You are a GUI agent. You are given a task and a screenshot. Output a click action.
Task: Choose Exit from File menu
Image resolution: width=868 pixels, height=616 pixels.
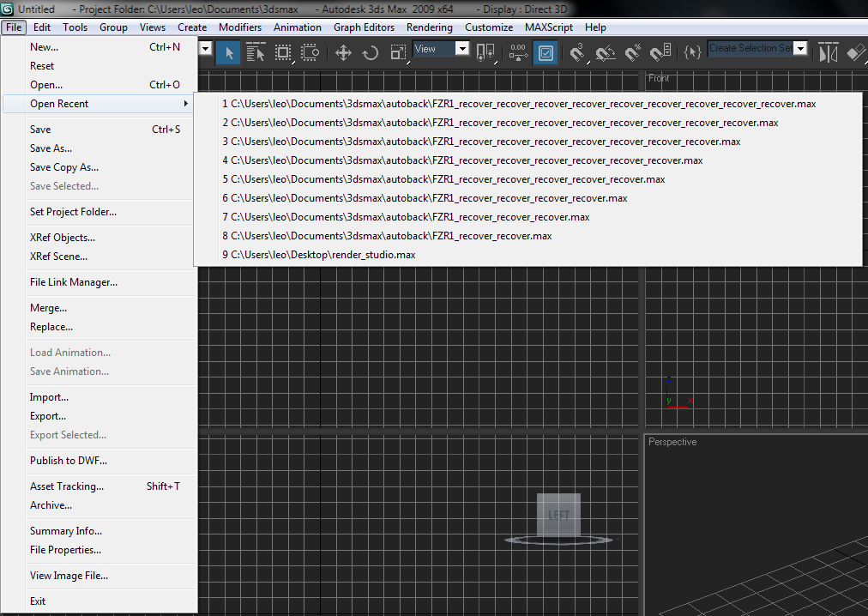click(99, 601)
